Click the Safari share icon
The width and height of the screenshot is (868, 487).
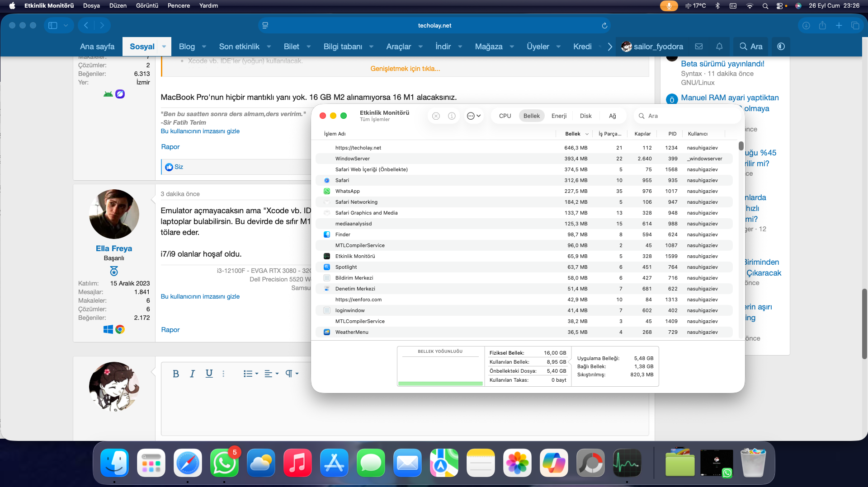(822, 25)
